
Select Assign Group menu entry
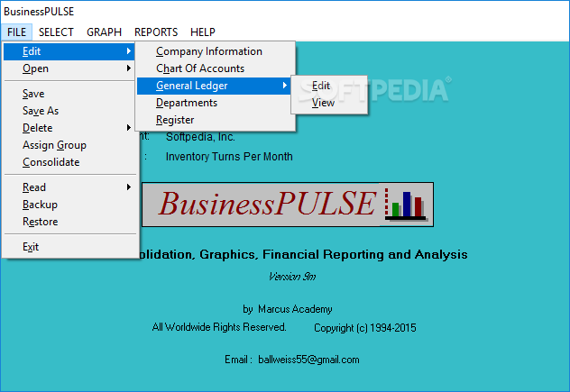pos(69,145)
